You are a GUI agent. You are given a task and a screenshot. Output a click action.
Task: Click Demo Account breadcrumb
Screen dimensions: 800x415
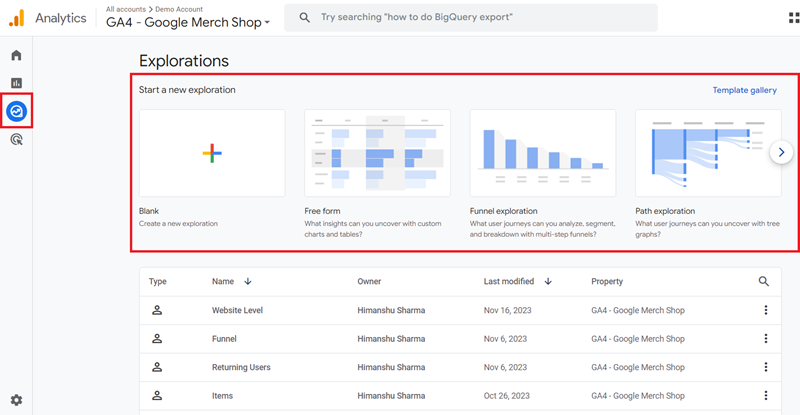(179, 9)
